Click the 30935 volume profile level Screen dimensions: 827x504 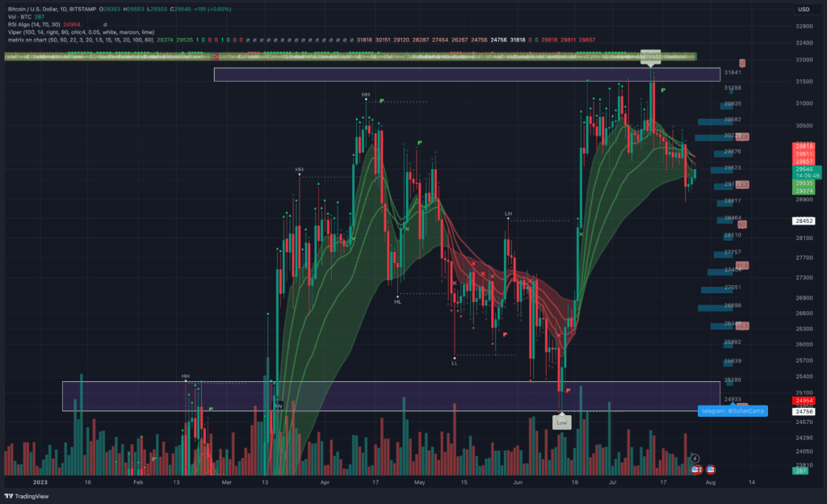[x=732, y=104]
